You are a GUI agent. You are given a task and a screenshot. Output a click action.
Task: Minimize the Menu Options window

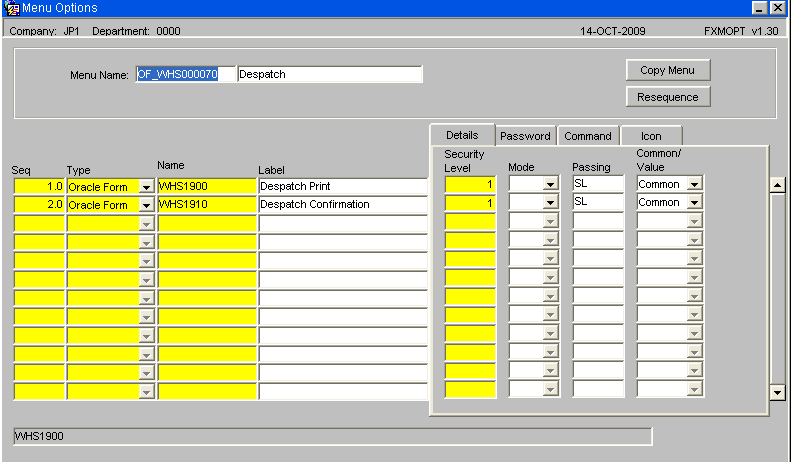760,8
